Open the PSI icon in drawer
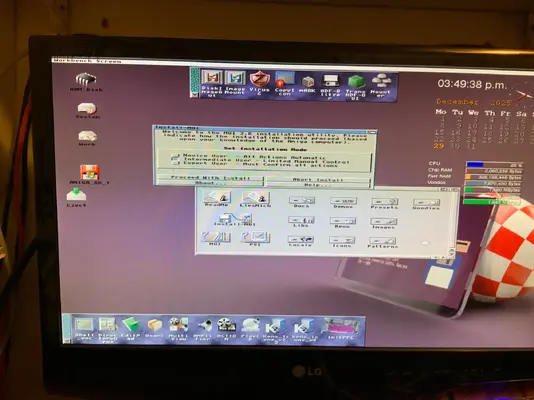Viewport: 534px width, 400px height. click(255, 239)
